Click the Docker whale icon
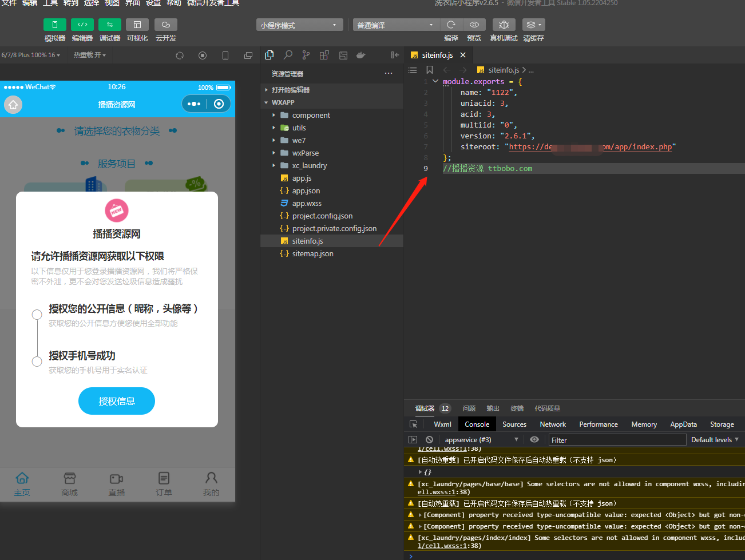 [361, 55]
